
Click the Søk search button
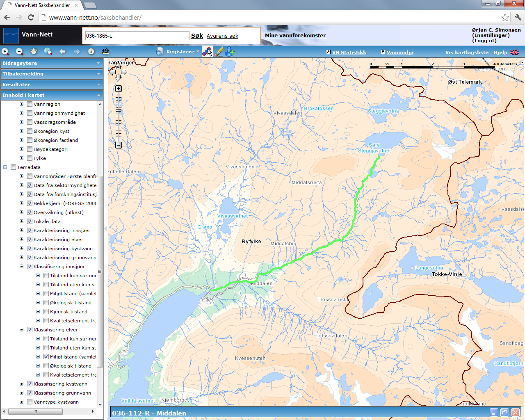coord(197,36)
